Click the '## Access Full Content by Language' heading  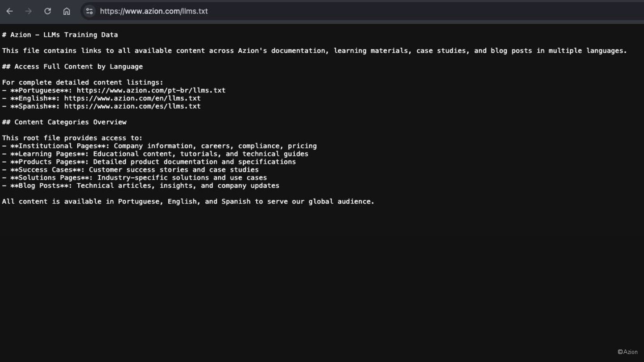[x=72, y=67]
